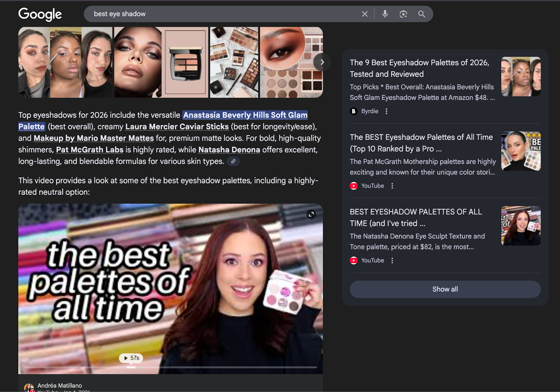The image size is (560, 392).
Task: Select the eye closeup palette thumbnail
Action: pyautogui.click(x=291, y=62)
